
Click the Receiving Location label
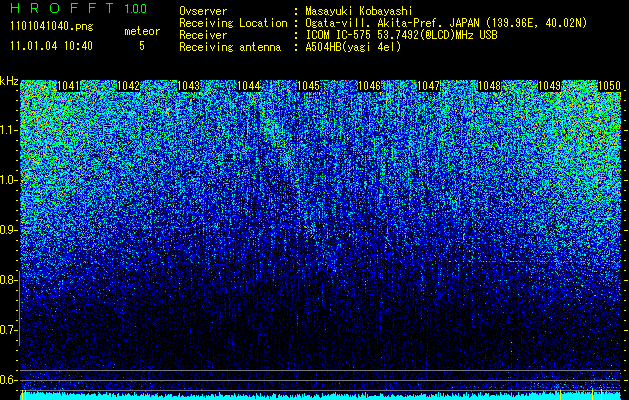[233, 24]
